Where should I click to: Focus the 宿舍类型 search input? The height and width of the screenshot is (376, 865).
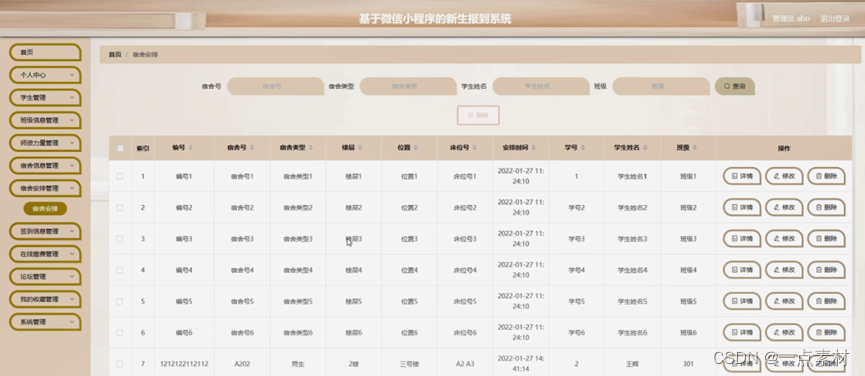click(x=408, y=87)
